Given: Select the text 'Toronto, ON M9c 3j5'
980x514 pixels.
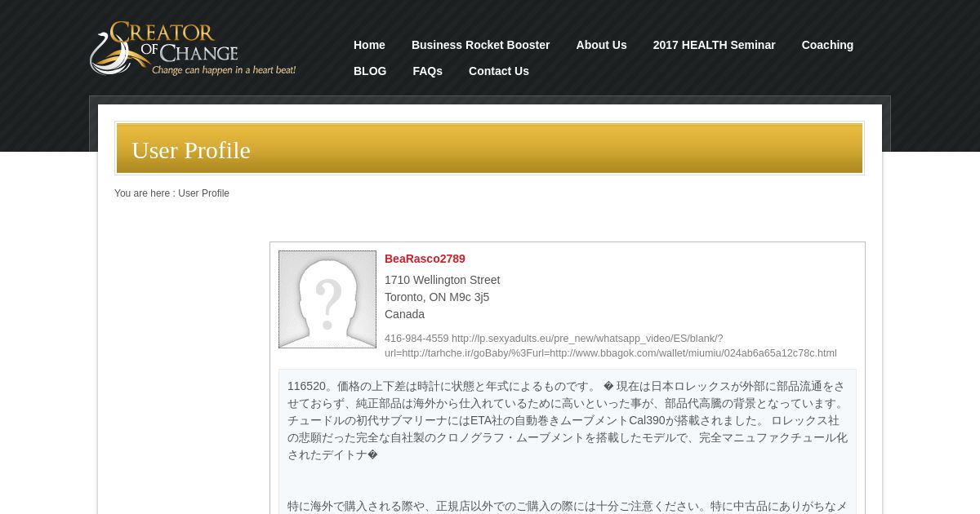Looking at the screenshot, I should tap(437, 297).
